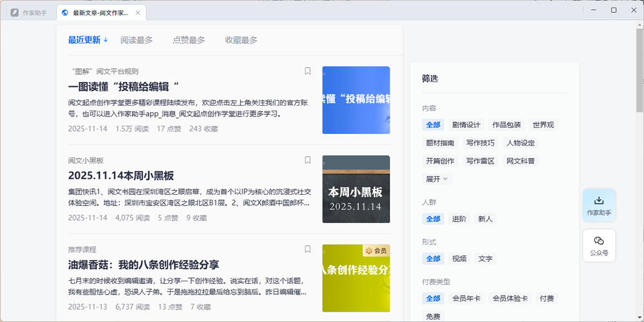Click the globe icon on 最新文章 tab
The width and height of the screenshot is (644, 322).
65,12
